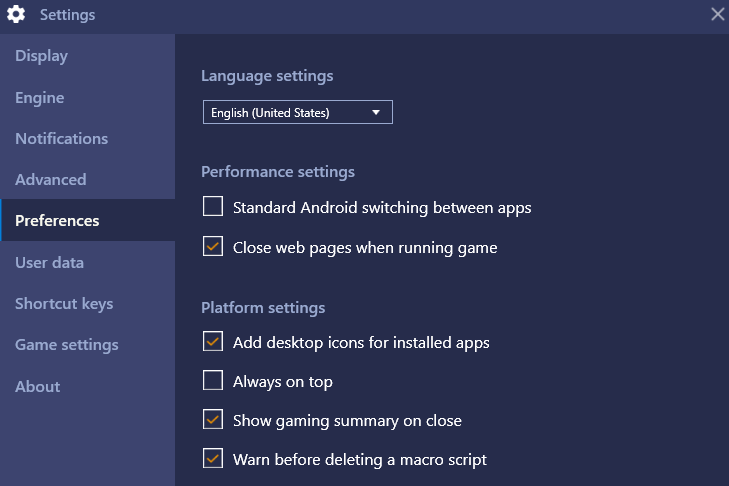Uncheck Close web pages when running game
This screenshot has width=729, height=486.
click(x=213, y=246)
